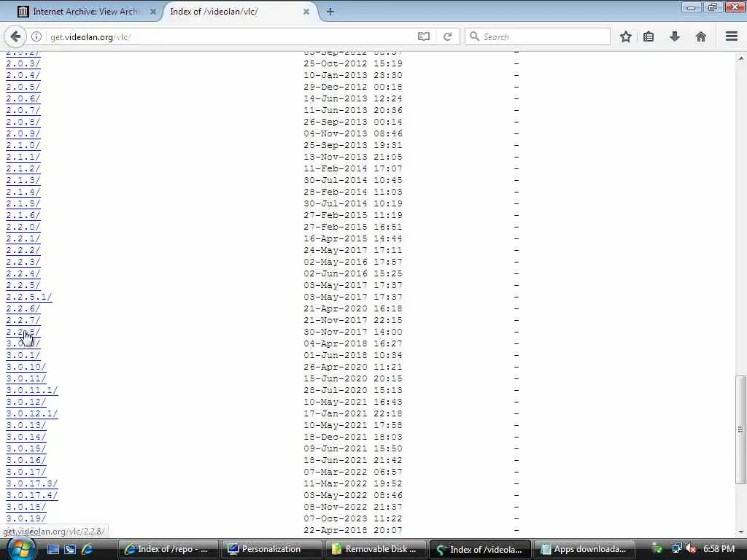Close the Internet Archive tab
This screenshot has width=747, height=560.
point(153,12)
